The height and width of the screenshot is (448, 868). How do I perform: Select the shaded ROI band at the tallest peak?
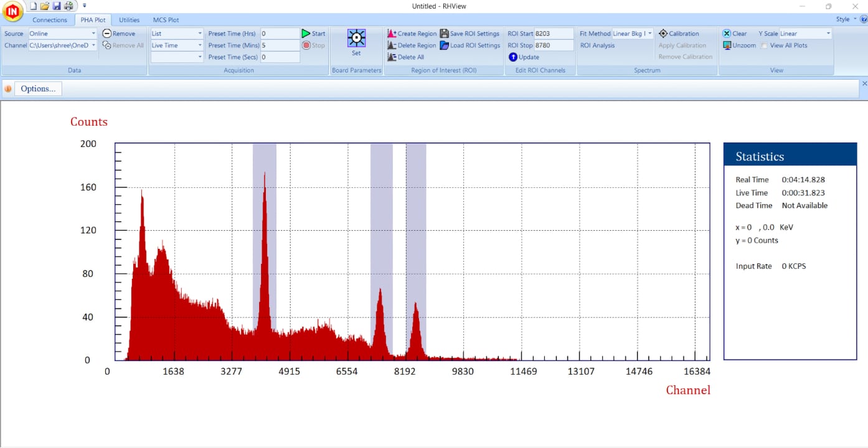click(265, 251)
